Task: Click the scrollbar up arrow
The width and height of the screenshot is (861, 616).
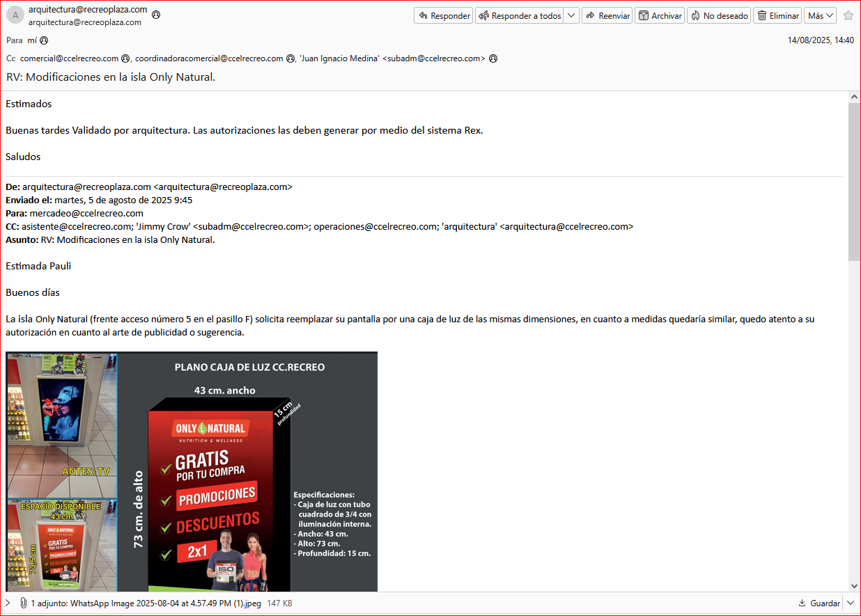Action: pyautogui.click(x=854, y=97)
